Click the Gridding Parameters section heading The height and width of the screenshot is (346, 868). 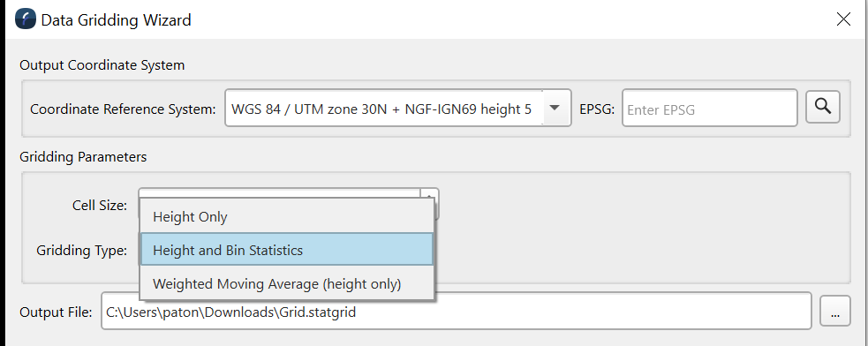(x=83, y=156)
